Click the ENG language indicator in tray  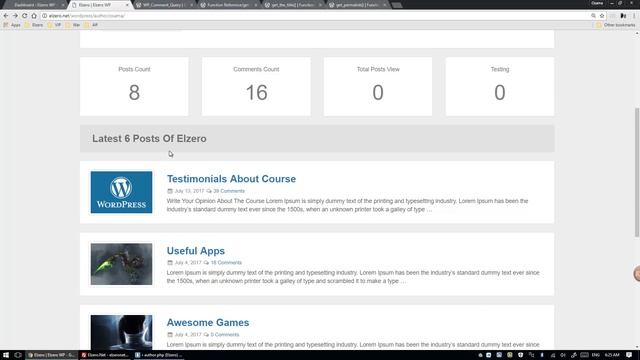(596, 355)
